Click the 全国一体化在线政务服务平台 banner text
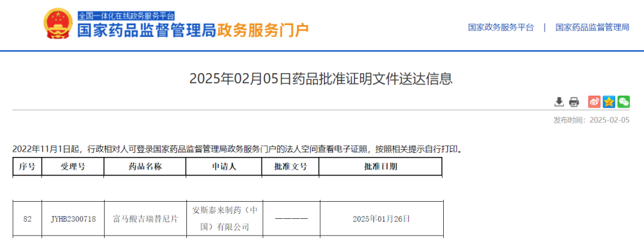The width and height of the screenshot is (644, 240). (x=126, y=16)
